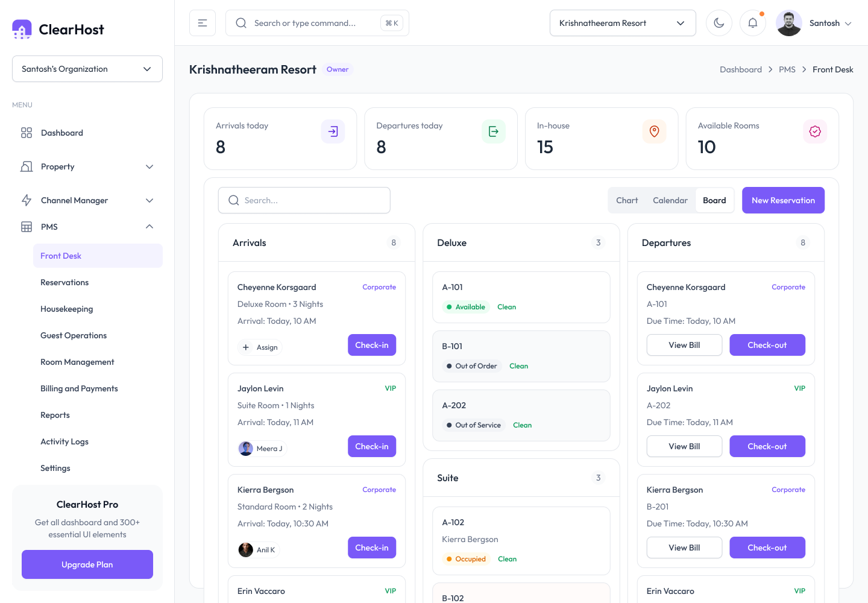Click the PMS table icon
The width and height of the screenshot is (868, 603).
pyautogui.click(x=27, y=227)
